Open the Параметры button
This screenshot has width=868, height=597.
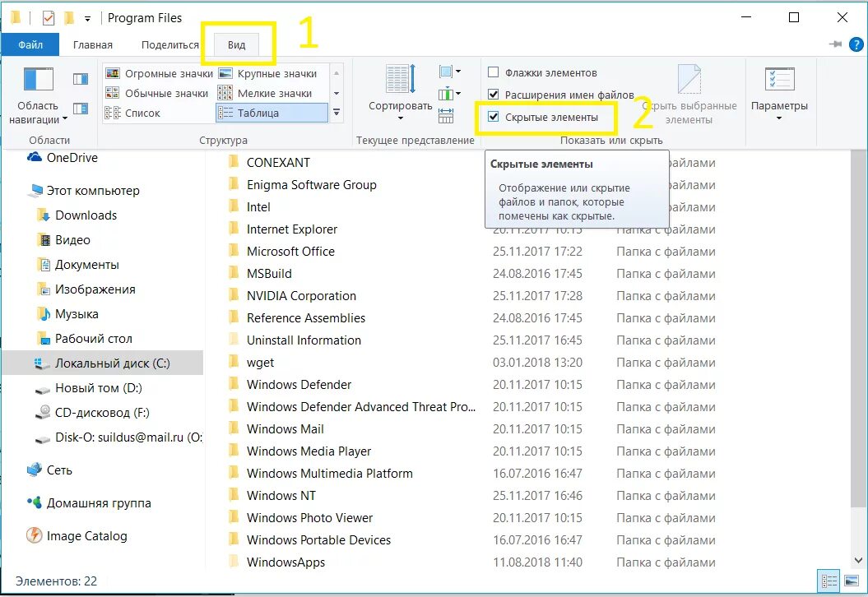click(x=779, y=94)
